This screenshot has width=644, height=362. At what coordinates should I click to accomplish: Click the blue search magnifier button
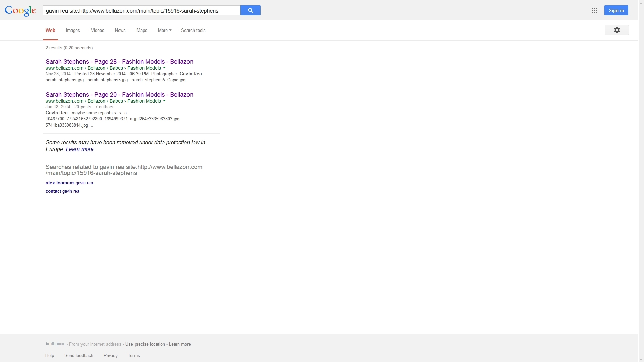[x=250, y=10]
